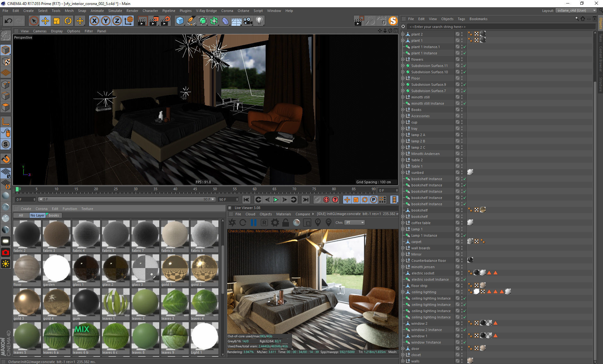603x364 pixels.
Task: Toggle X axis lock
Action: point(94,21)
